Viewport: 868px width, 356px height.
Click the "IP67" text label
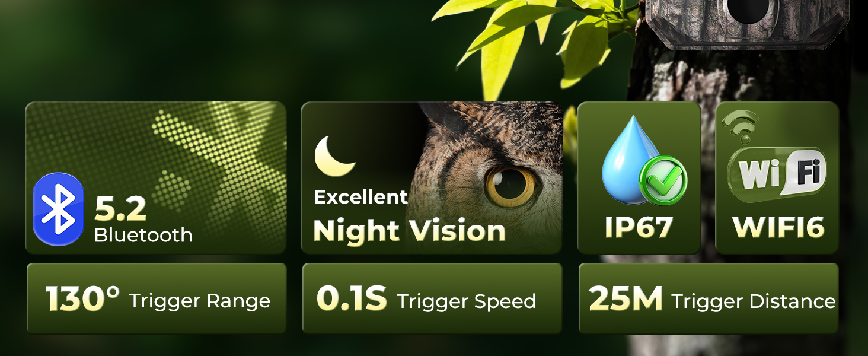coord(639,227)
